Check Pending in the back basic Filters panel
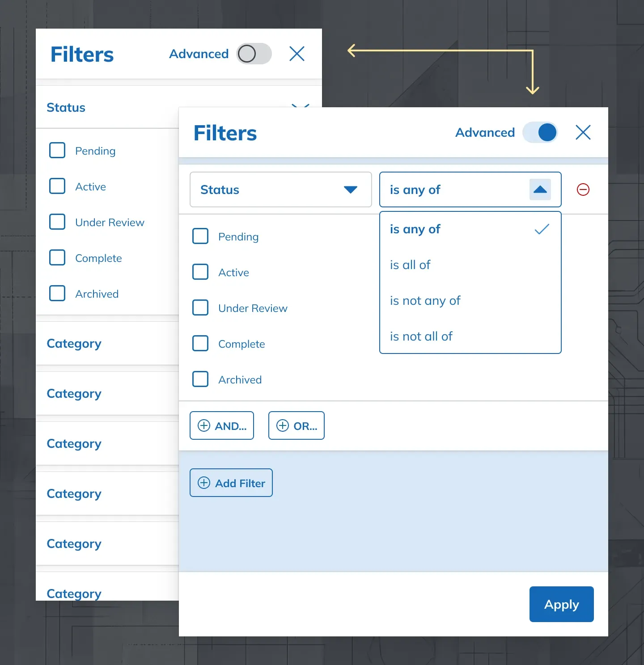This screenshot has width=644, height=665. coord(57,150)
